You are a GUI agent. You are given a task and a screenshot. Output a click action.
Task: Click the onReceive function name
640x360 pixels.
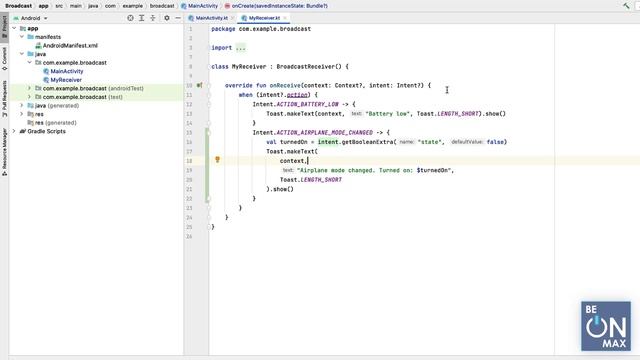pos(285,85)
